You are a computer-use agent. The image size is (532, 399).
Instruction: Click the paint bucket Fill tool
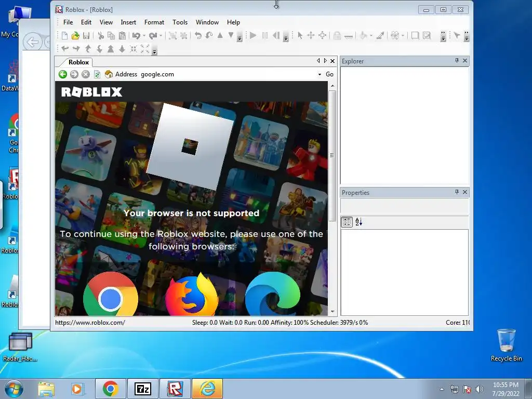click(364, 35)
